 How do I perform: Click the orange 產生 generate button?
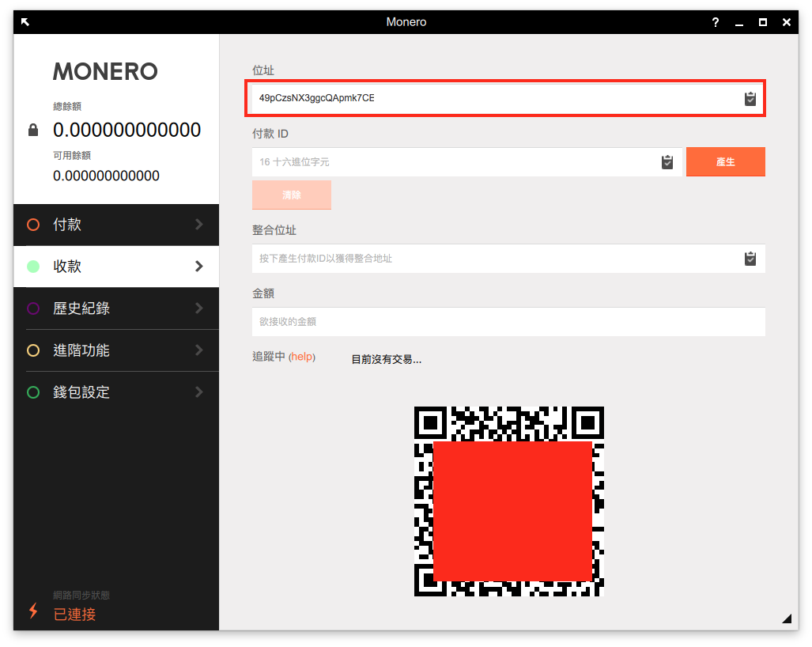tap(726, 161)
